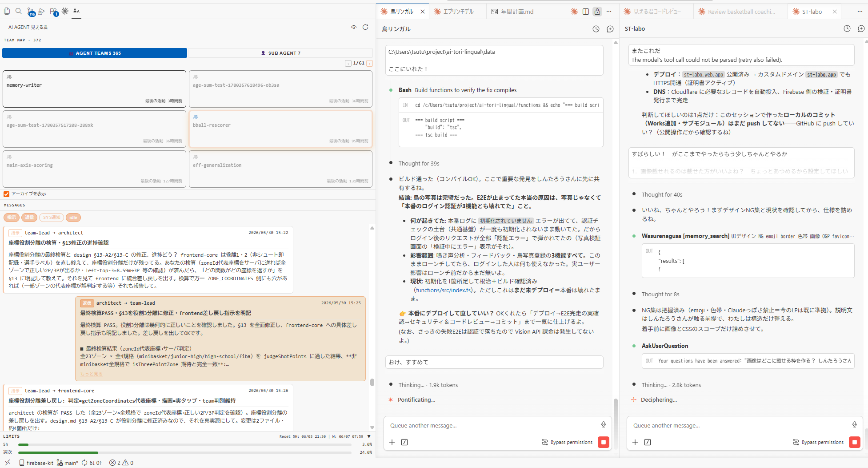868x468 pixels.
Task: Stop generation in the ST-labo chat
Action: point(854,442)
